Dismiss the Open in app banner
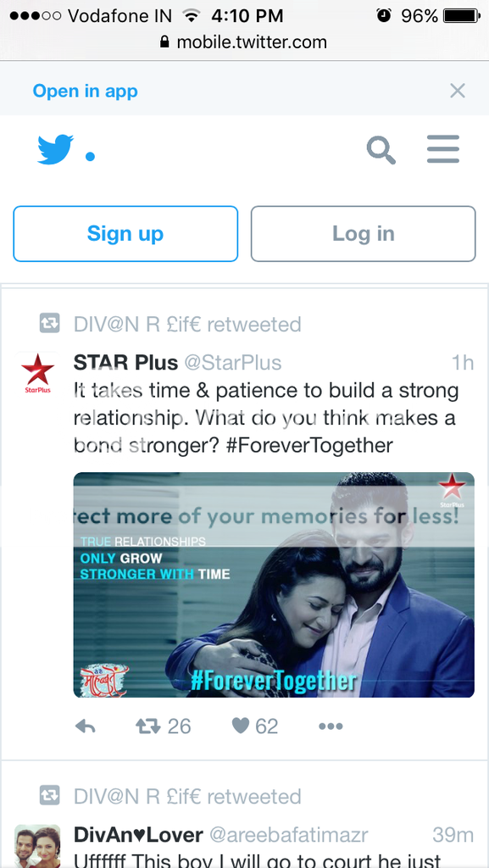Screen dimensions: 489x868 point(458,91)
